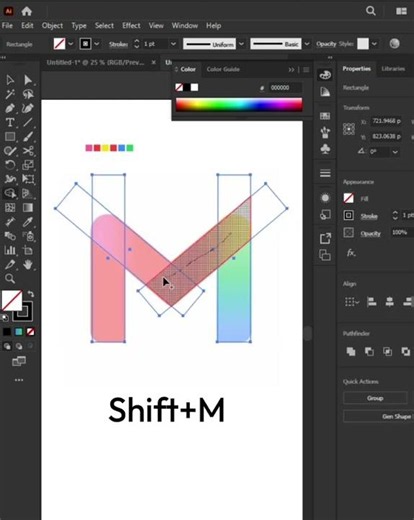Image resolution: width=414 pixels, height=520 pixels.
Task: Pick the Rotate tool
Action: coord(10,165)
